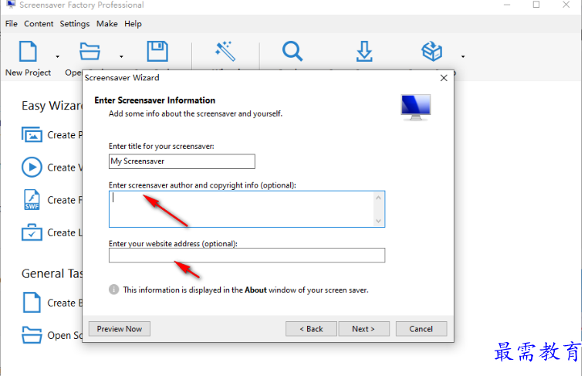Click the scroll up arrow in copyright box
The image size is (588, 376).
click(x=378, y=198)
